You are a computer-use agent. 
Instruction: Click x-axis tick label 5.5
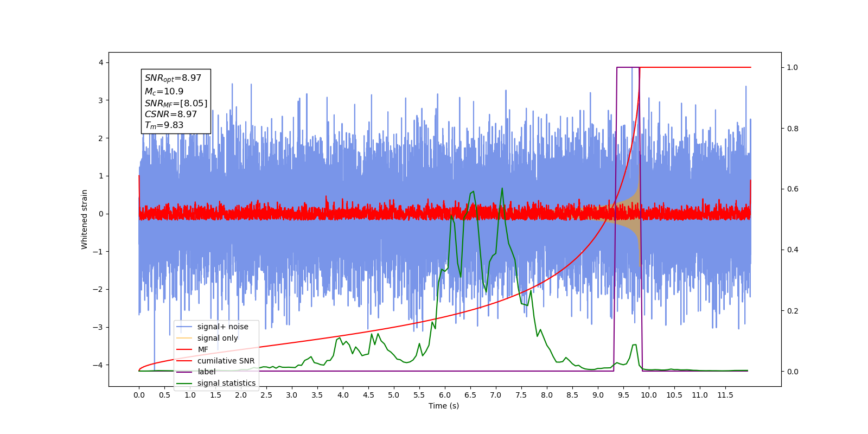(x=419, y=395)
